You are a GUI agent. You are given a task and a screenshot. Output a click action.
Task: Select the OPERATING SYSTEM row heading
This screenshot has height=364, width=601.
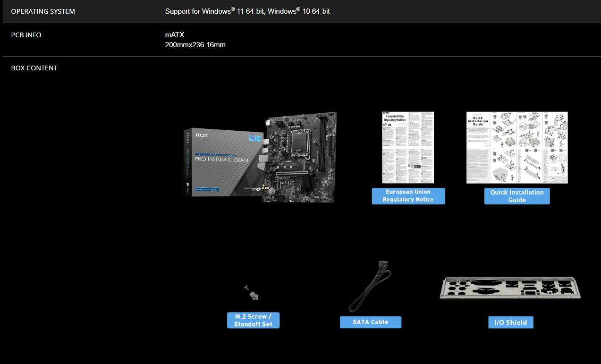pyautogui.click(x=43, y=11)
